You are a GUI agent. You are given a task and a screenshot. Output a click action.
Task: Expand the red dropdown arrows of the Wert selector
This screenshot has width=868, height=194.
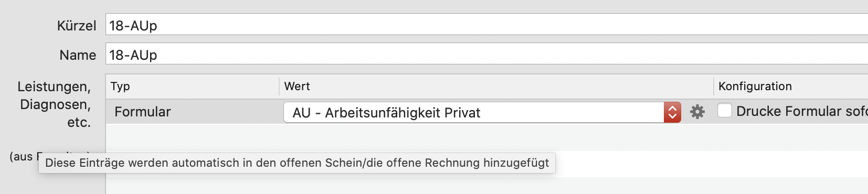tap(672, 112)
